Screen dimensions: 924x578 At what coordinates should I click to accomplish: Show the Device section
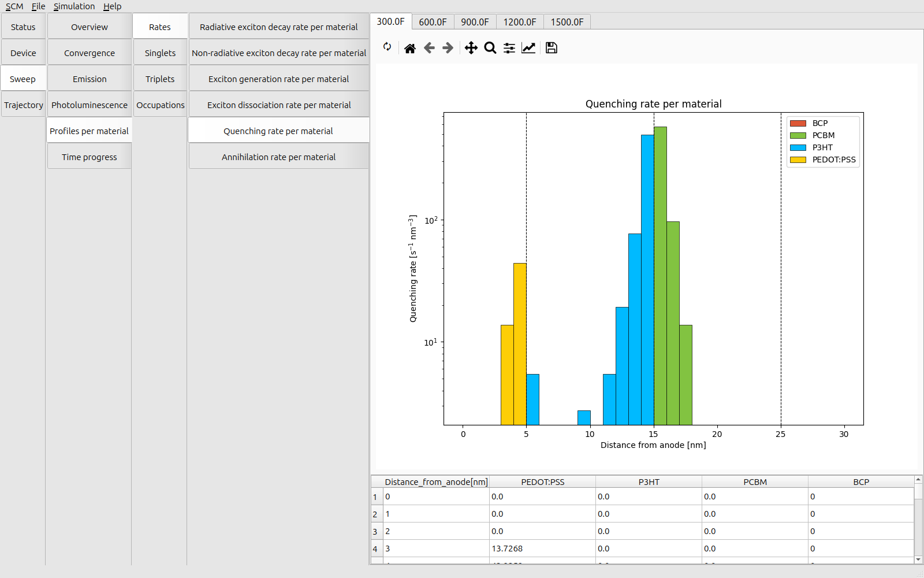tap(23, 53)
